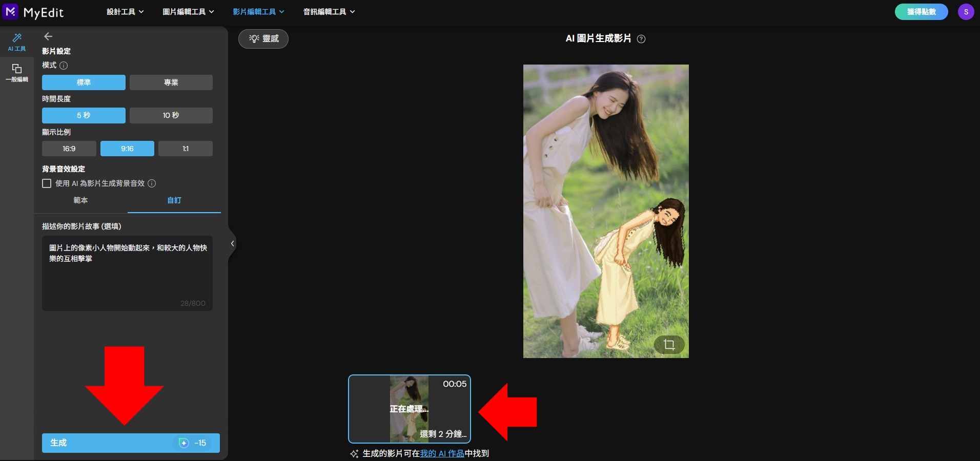Click the 獲得點數 button
Screen dimensions: 980x461
(922, 12)
